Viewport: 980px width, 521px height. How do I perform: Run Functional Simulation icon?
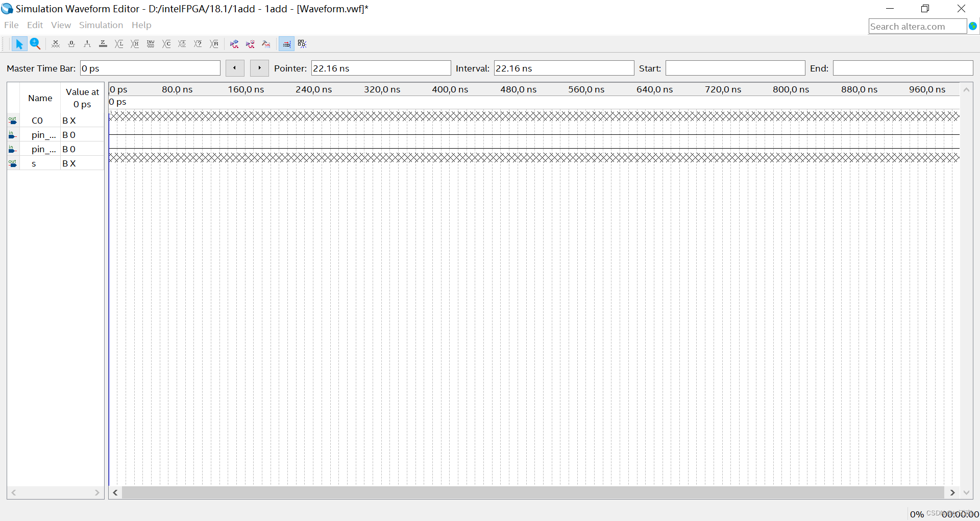[234, 44]
